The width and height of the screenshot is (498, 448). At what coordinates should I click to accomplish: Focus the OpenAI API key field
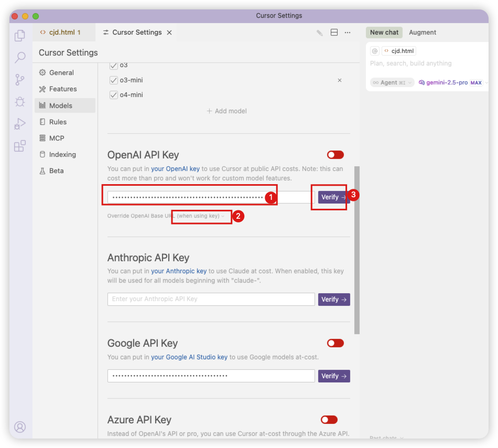[x=211, y=197]
